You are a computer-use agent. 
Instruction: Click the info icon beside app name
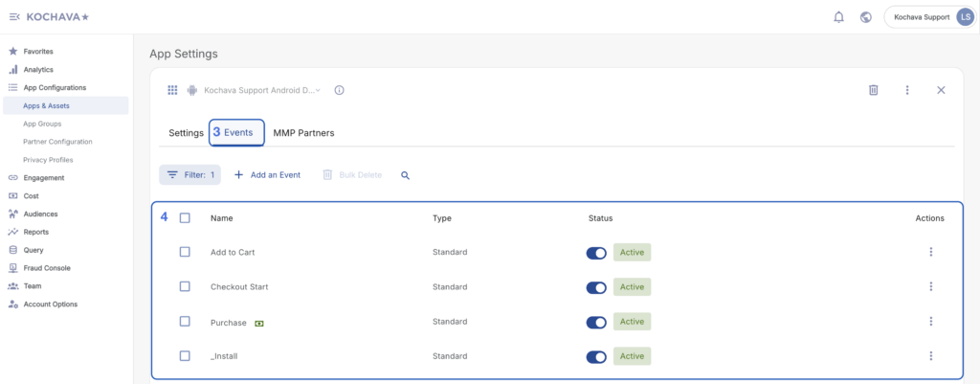click(x=339, y=90)
